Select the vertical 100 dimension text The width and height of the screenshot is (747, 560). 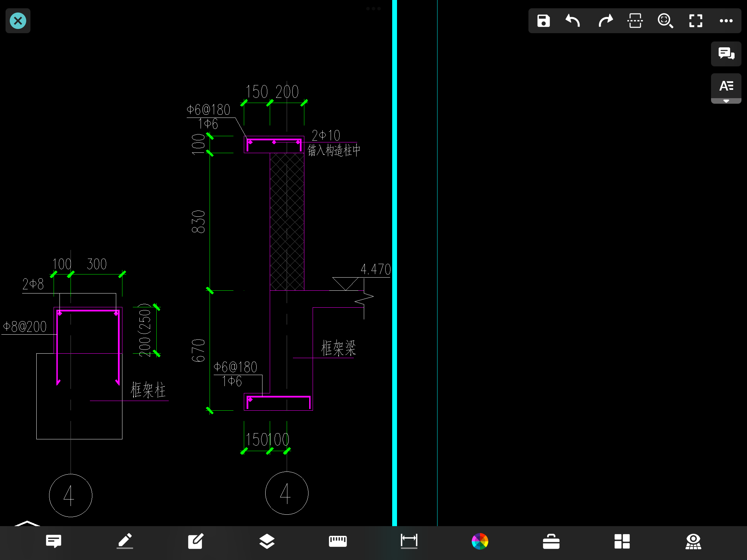[x=199, y=144]
